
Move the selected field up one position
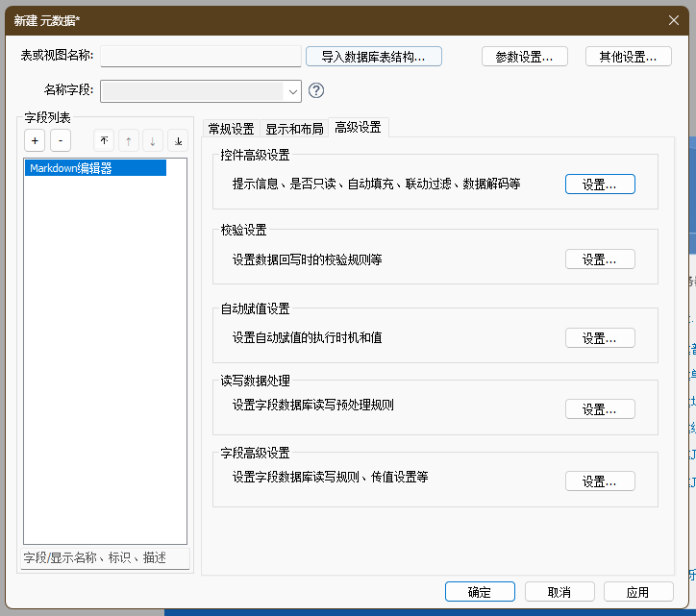coord(128,140)
